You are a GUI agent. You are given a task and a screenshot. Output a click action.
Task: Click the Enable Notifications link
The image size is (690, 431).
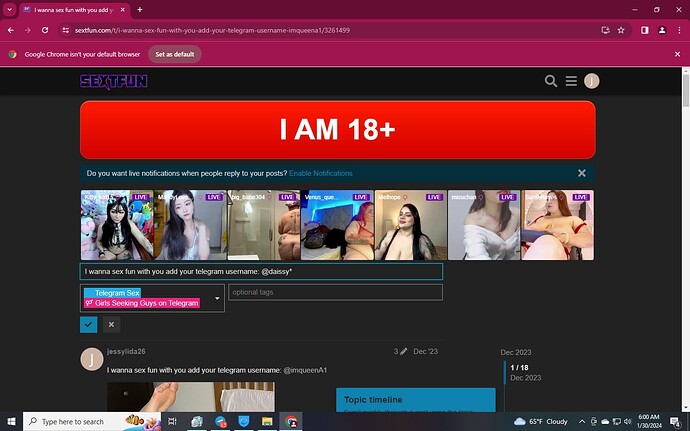coord(320,173)
